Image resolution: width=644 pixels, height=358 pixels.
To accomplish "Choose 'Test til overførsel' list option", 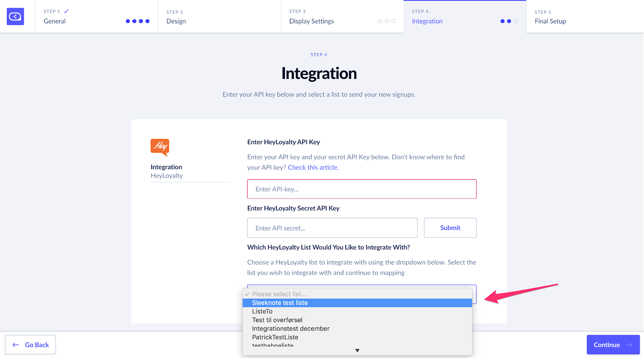I will point(357,320).
